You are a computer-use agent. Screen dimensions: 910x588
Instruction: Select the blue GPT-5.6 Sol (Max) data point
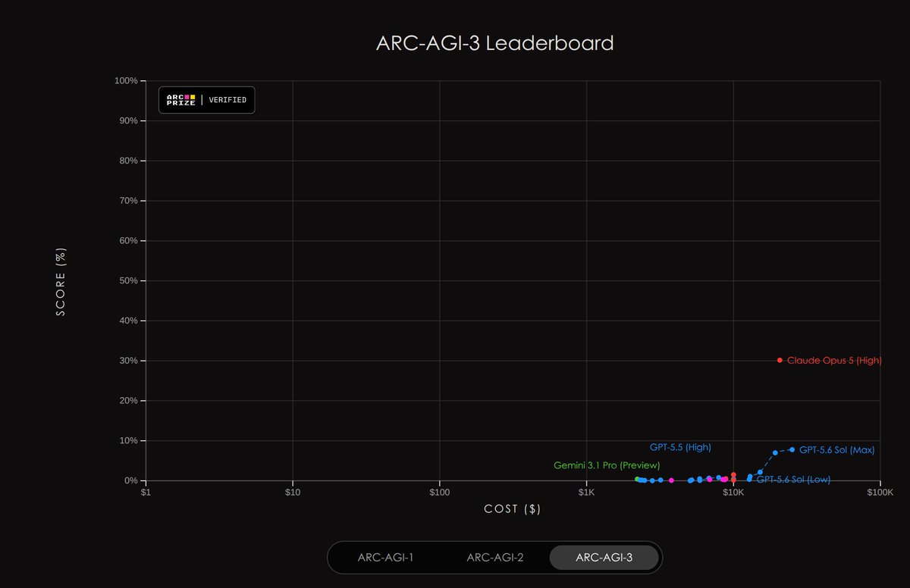(x=792, y=449)
